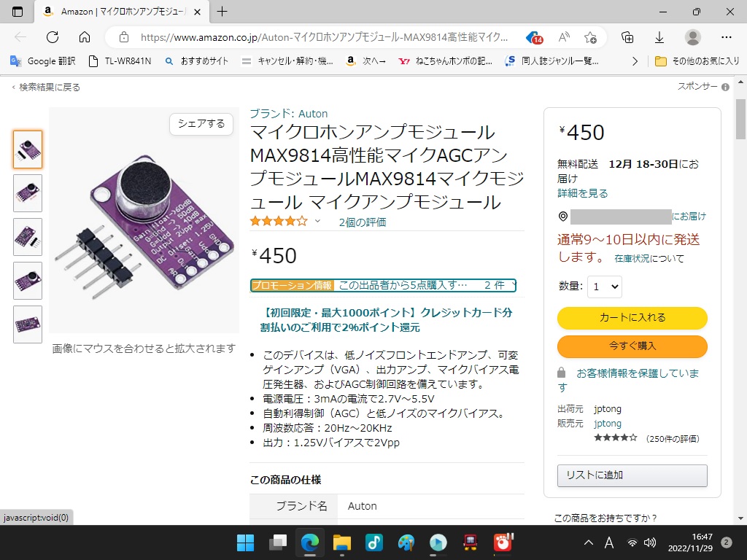
Task: Expand the bookmarks bar overflow chevron
Action: tap(635, 61)
